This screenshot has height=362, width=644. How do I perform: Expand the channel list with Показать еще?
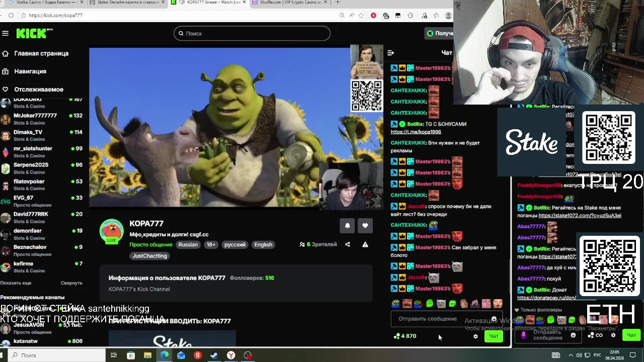16,283
